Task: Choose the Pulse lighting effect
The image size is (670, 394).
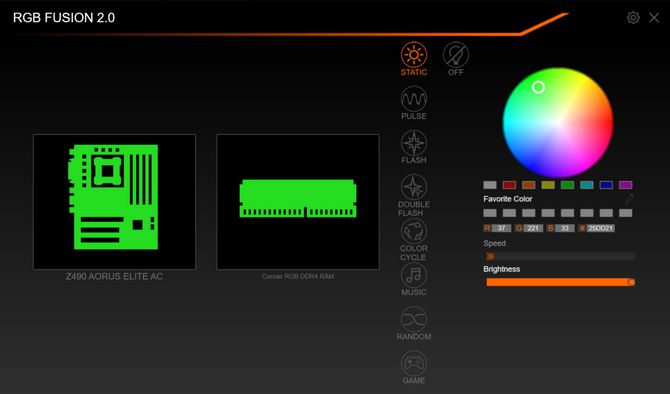Action: pos(414,103)
